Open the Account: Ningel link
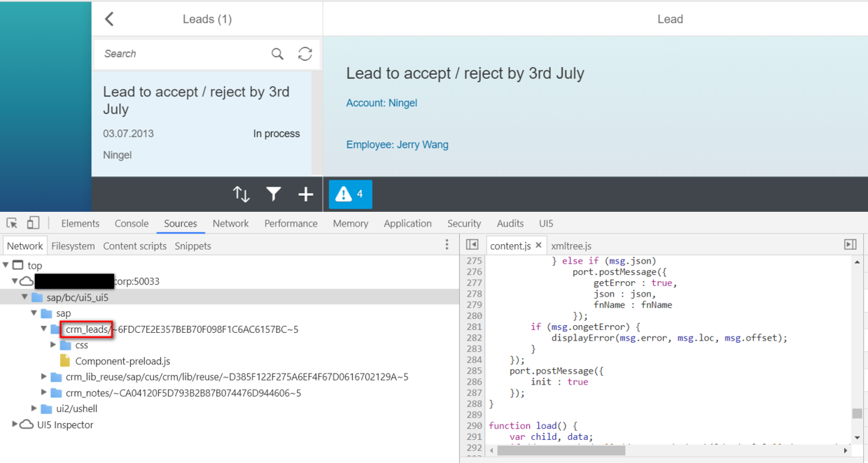The height and width of the screenshot is (463, 868). 381,103
